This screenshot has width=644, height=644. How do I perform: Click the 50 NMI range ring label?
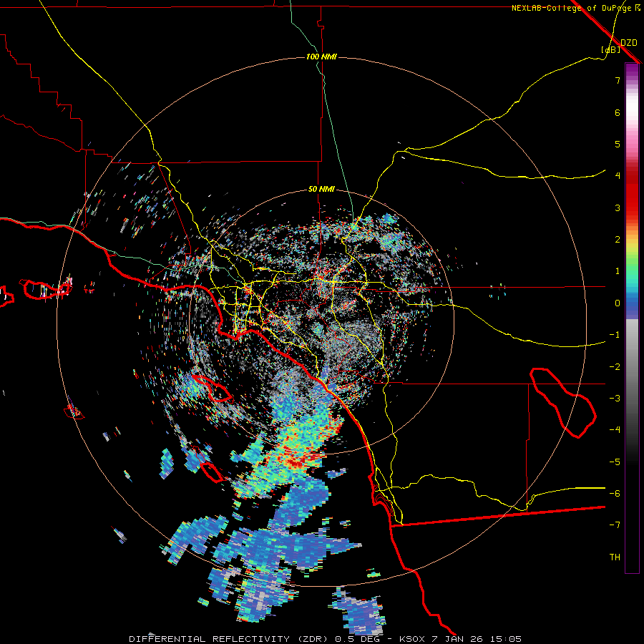(321, 190)
